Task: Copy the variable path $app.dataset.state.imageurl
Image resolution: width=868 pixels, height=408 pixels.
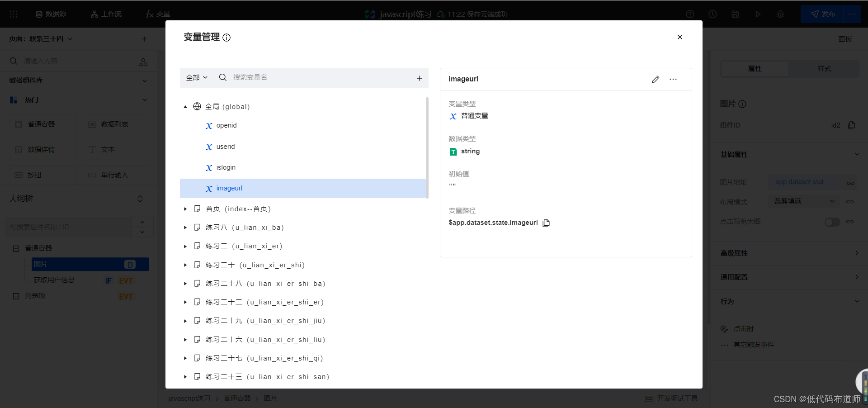Action: (546, 223)
